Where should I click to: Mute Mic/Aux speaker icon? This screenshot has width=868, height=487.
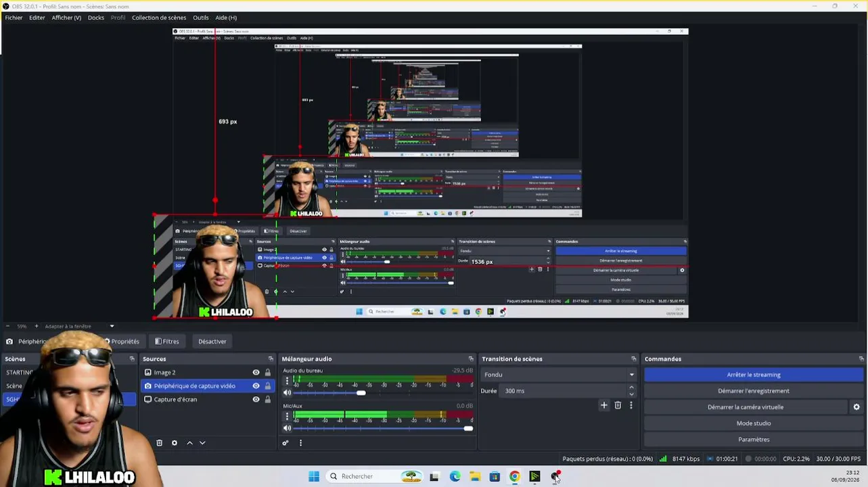pyautogui.click(x=287, y=428)
